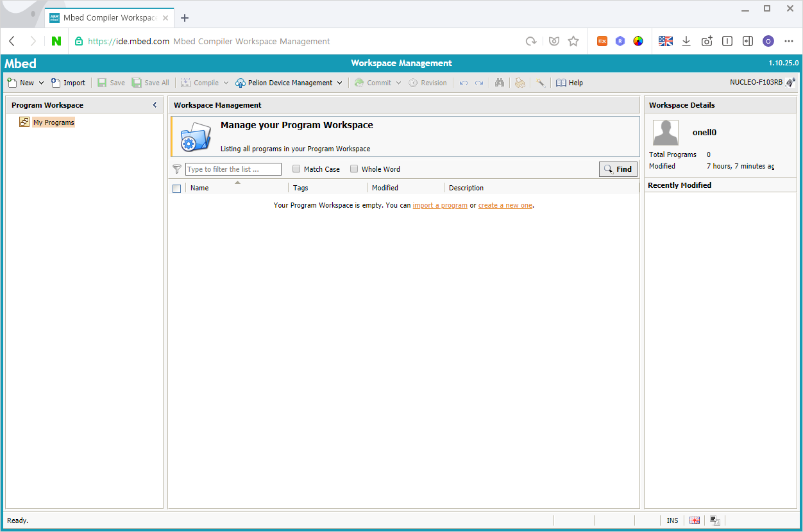This screenshot has height=532, width=803.
Task: Click the shield icon in address bar
Action: 554,41
